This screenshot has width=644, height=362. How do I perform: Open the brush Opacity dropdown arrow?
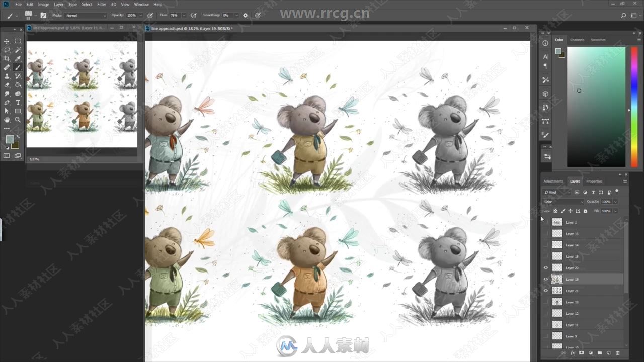click(x=140, y=16)
